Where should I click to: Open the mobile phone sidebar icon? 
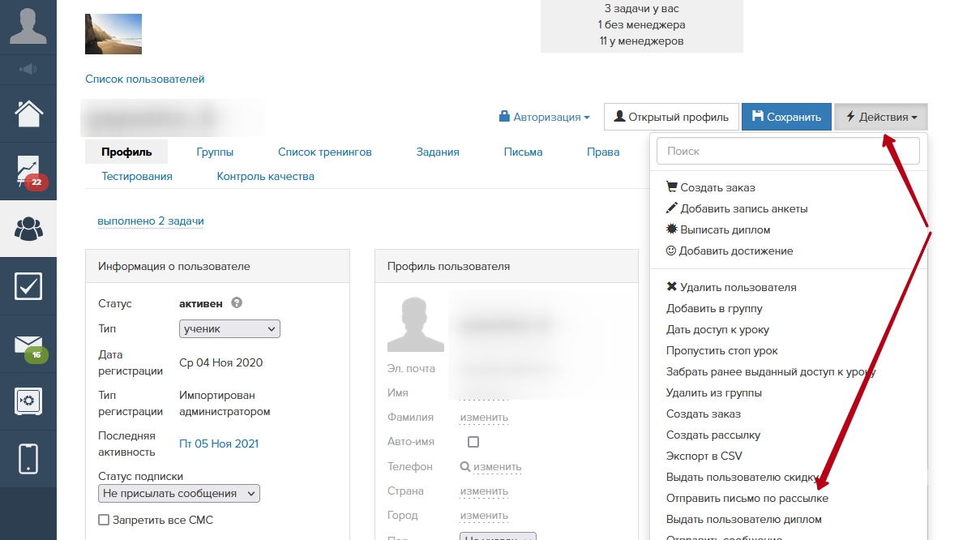click(x=28, y=458)
